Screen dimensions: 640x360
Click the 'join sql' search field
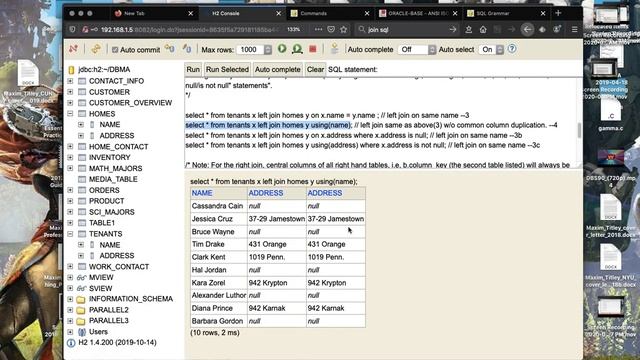(406, 29)
